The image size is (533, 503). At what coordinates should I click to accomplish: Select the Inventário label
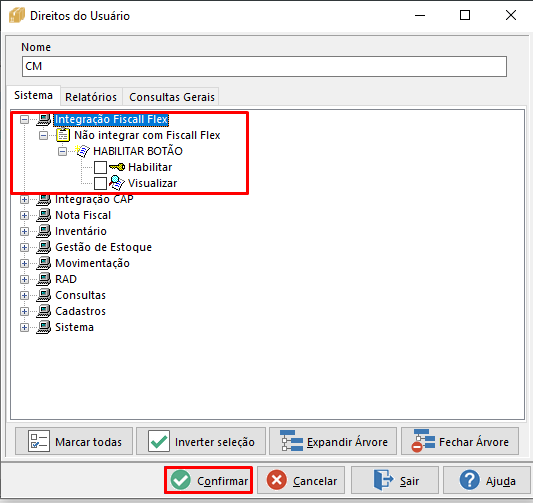pyautogui.click(x=81, y=231)
